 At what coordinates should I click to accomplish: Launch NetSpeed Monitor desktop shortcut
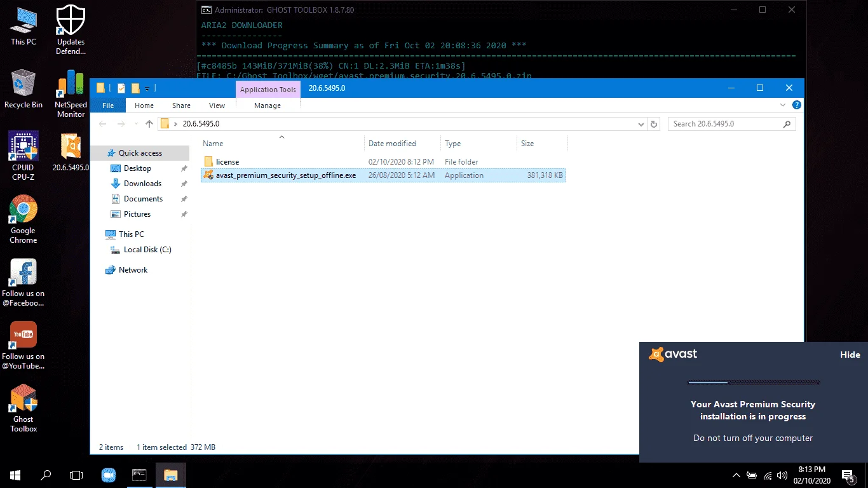pos(71,93)
